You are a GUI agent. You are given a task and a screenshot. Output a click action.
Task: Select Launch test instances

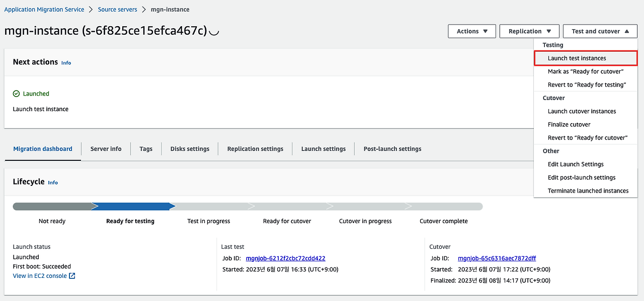[586, 58]
